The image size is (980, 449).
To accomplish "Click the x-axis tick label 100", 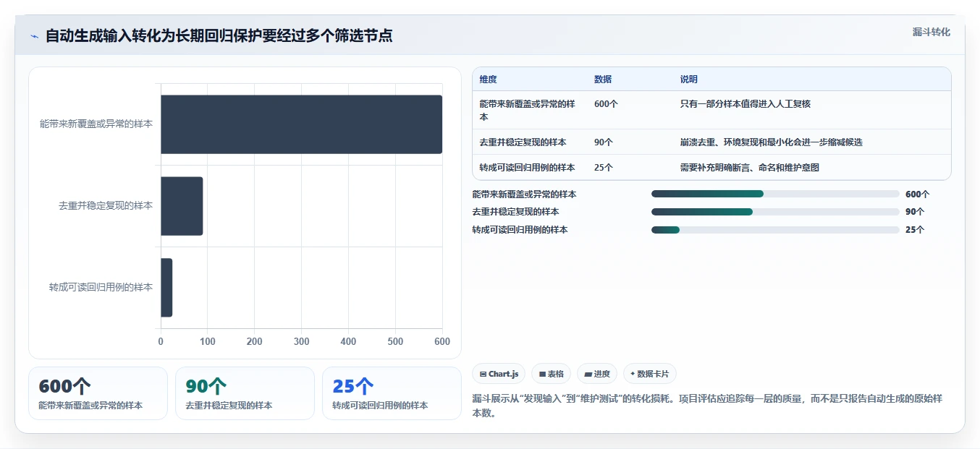I will 208,342.
